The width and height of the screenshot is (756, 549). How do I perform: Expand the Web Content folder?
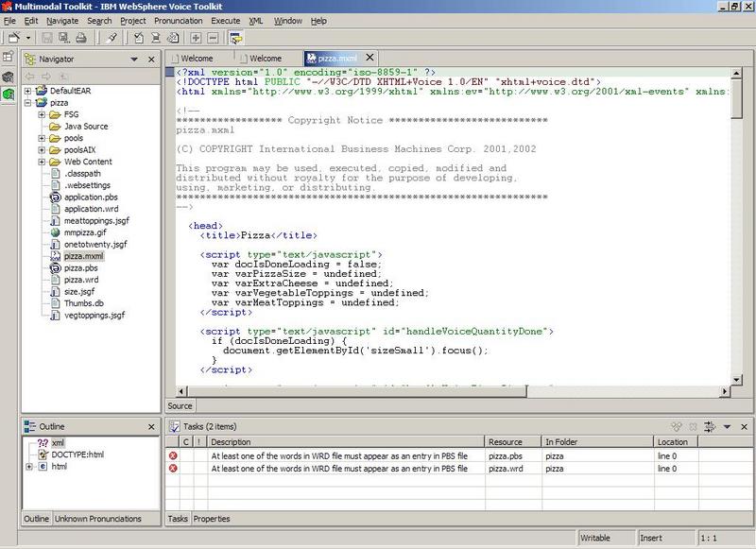[x=42, y=162]
